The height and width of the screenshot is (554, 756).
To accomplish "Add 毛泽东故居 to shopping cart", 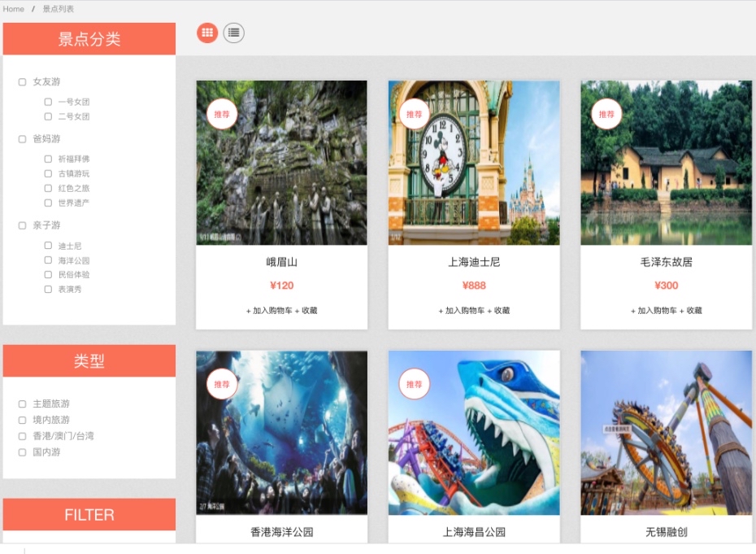I will click(654, 310).
